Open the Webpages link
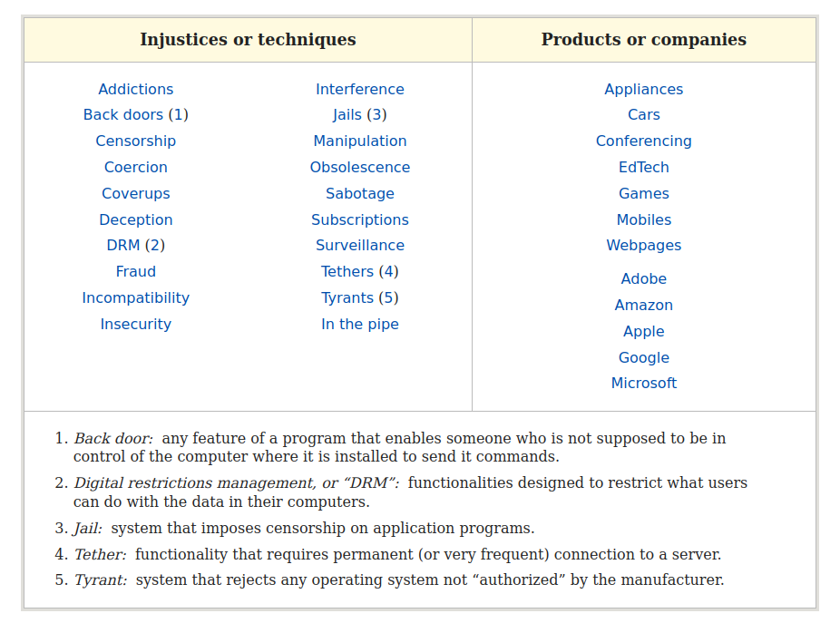Screen dimensions: 840x623 click(644, 246)
